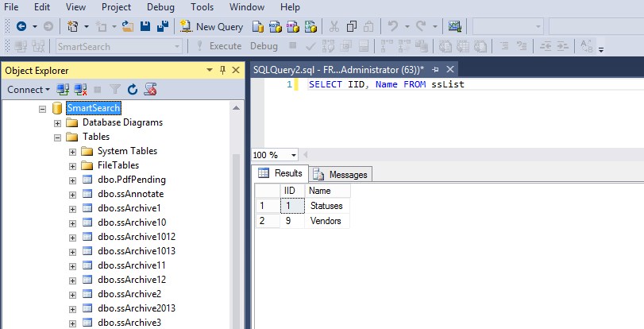Select the Results tab
Viewport: 644px width, 329px height.
(x=280, y=173)
